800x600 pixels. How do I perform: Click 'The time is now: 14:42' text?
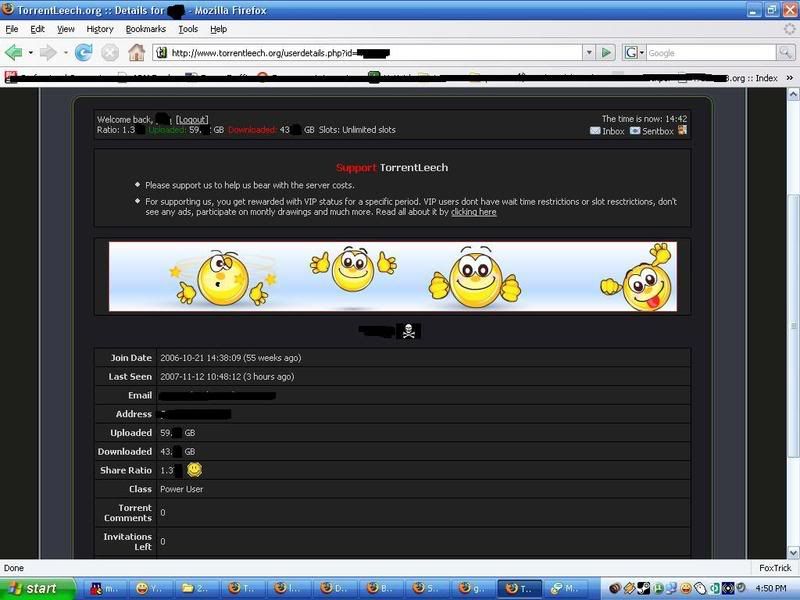pyautogui.click(x=644, y=118)
